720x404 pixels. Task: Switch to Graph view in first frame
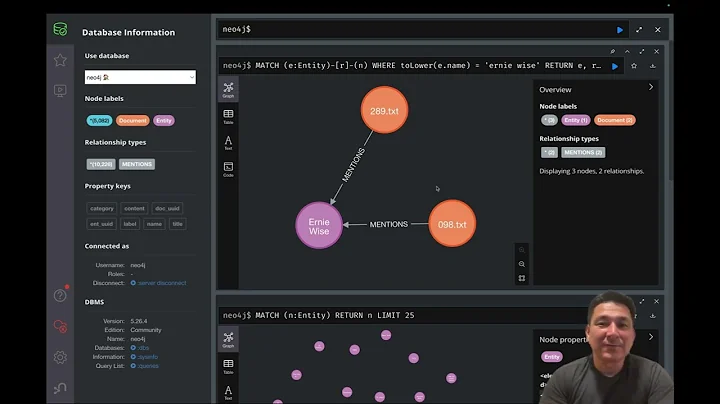[228, 90]
